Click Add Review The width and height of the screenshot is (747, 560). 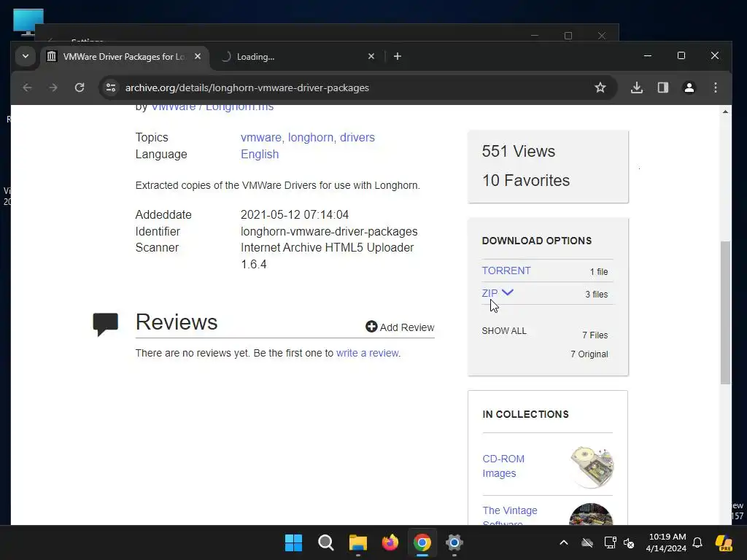click(400, 327)
